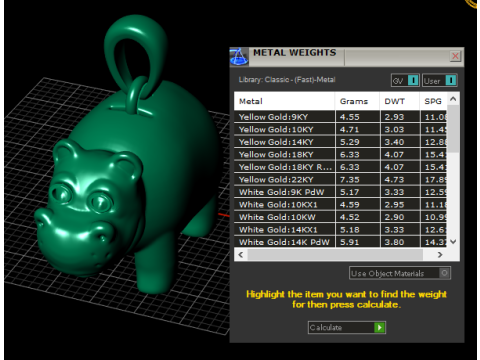Sort by the Metal column header

[x=284, y=101]
